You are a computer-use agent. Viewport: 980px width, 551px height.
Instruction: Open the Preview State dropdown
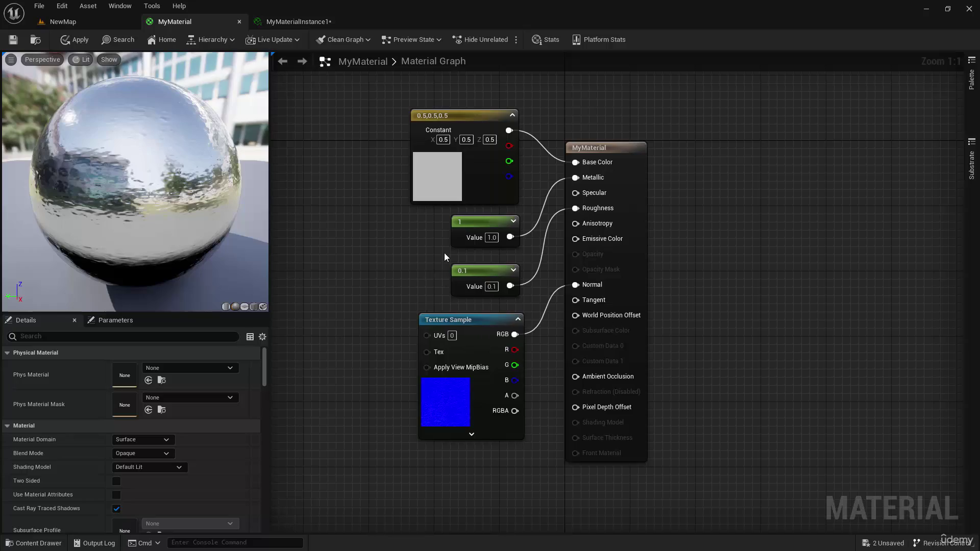[x=411, y=40]
